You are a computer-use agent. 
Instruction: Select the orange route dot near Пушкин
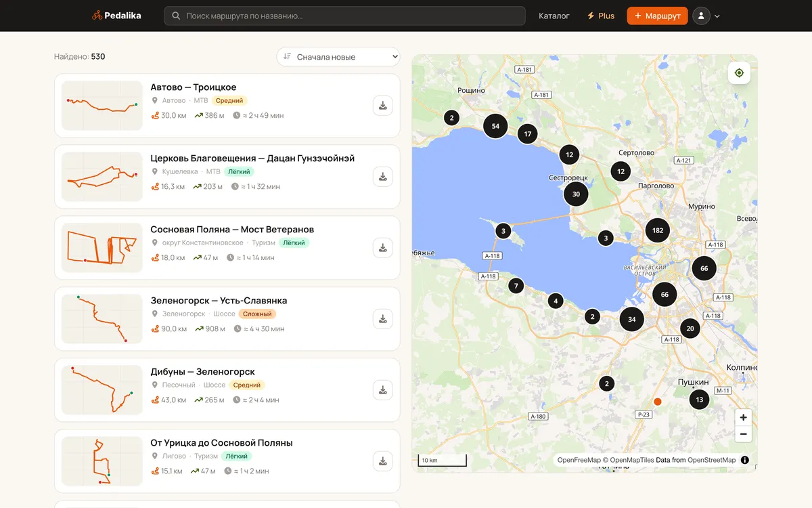pos(657,402)
